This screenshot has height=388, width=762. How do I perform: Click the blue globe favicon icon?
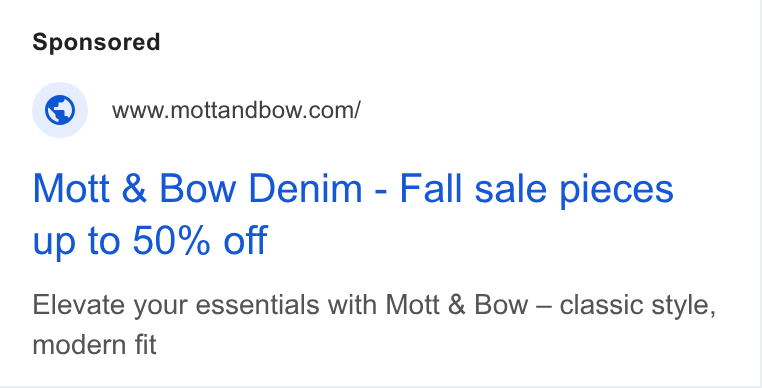coord(60,110)
